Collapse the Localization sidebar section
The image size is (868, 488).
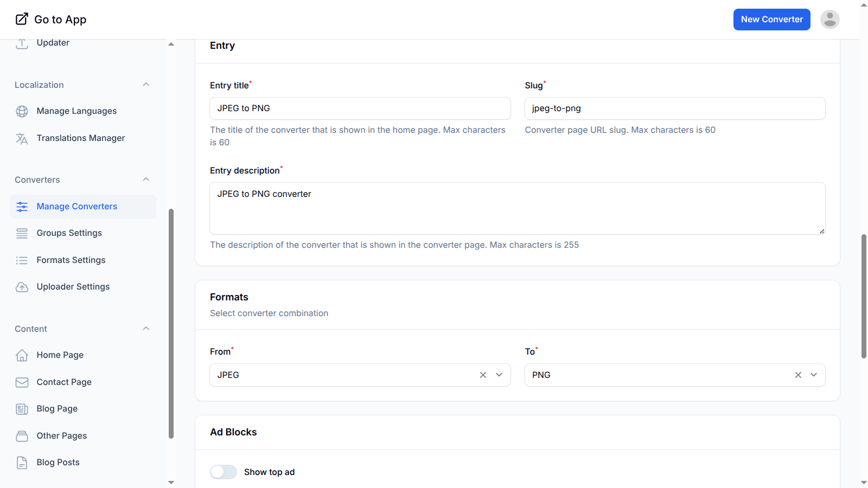tap(146, 85)
